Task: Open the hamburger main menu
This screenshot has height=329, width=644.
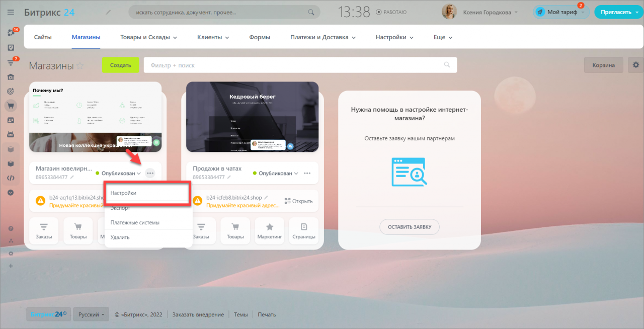Action: tap(11, 12)
